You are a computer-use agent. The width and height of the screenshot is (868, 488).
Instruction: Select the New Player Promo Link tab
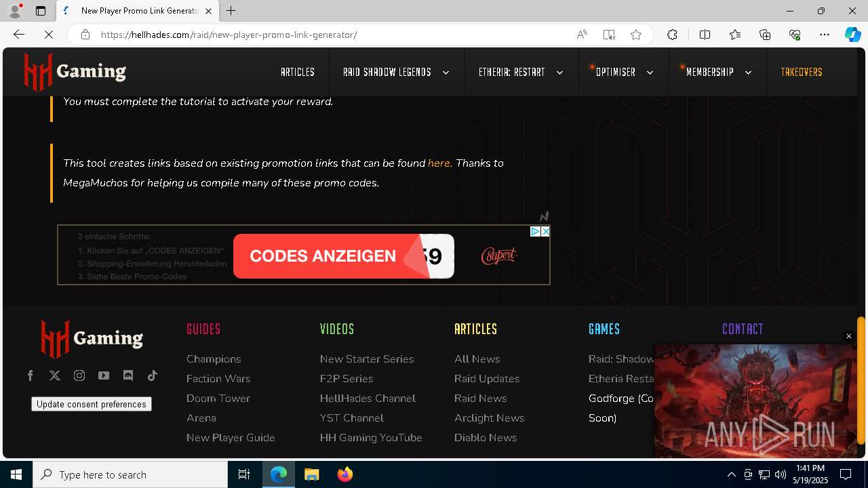click(138, 11)
